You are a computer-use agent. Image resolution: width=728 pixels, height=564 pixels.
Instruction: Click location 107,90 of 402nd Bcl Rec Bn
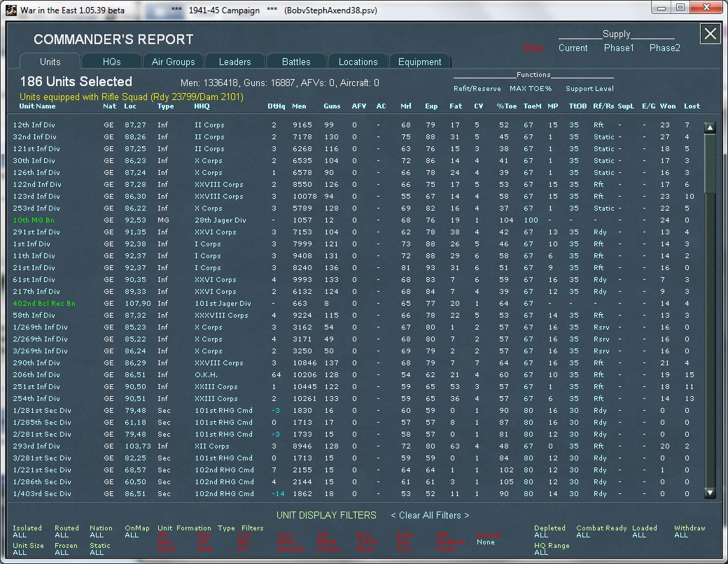pos(138,303)
